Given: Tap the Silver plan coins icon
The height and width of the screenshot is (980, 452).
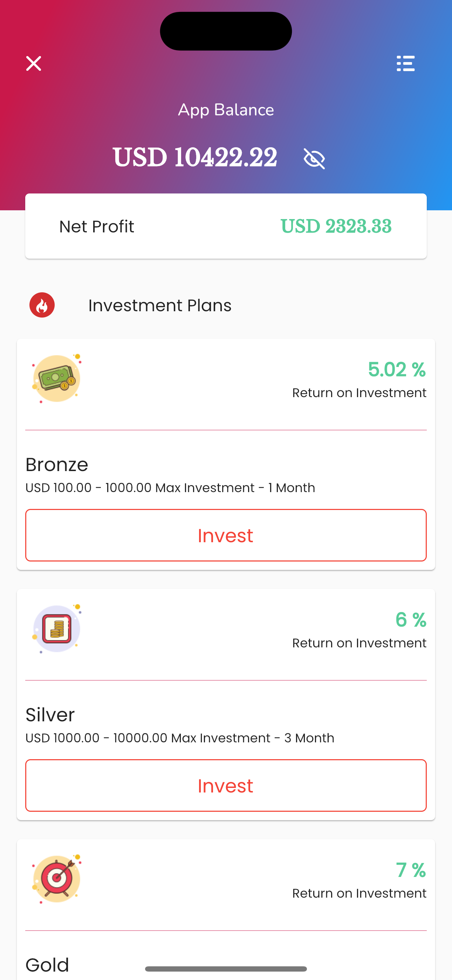Looking at the screenshot, I should coord(57,628).
